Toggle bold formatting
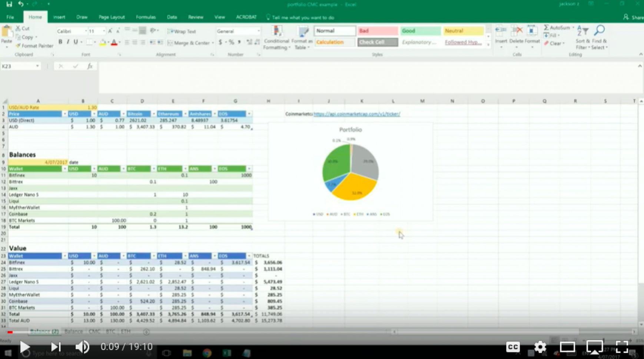The width and height of the screenshot is (644, 359). point(60,42)
